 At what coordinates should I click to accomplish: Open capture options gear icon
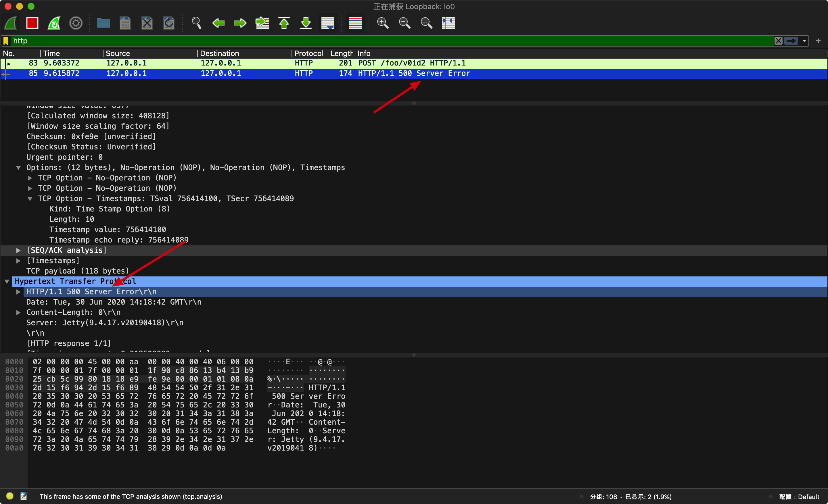pyautogui.click(x=76, y=23)
